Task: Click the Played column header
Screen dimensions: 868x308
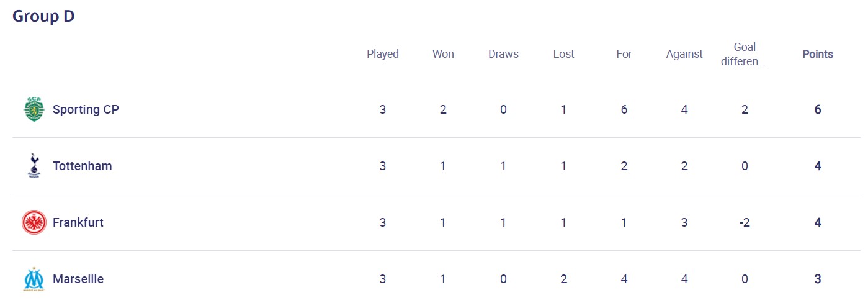Action: pos(383,54)
